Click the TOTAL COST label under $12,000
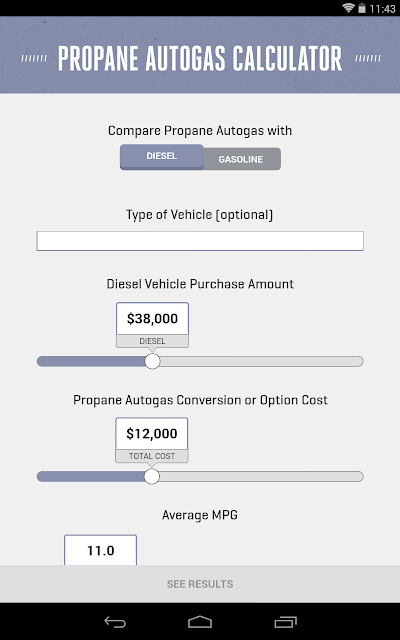This screenshot has width=400, height=640. point(152,456)
